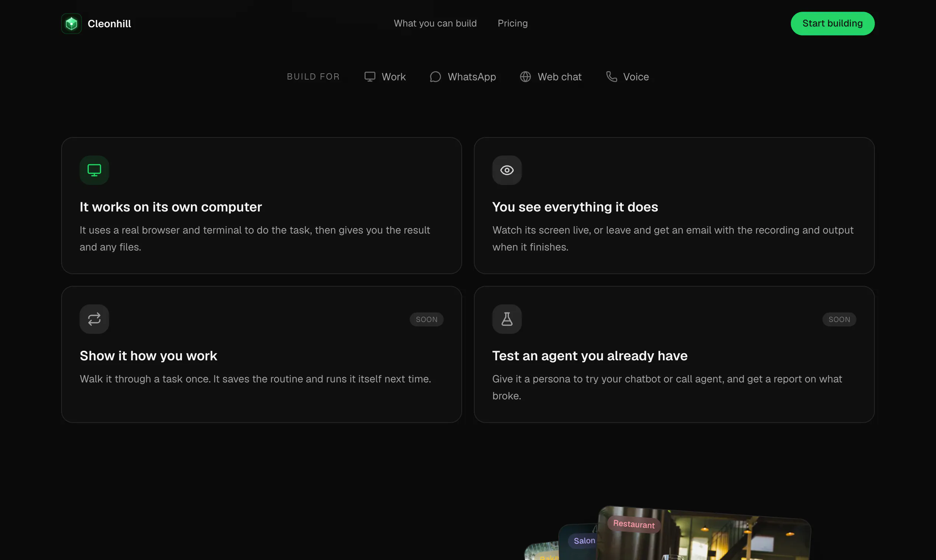Click the Start building button

tap(832, 24)
